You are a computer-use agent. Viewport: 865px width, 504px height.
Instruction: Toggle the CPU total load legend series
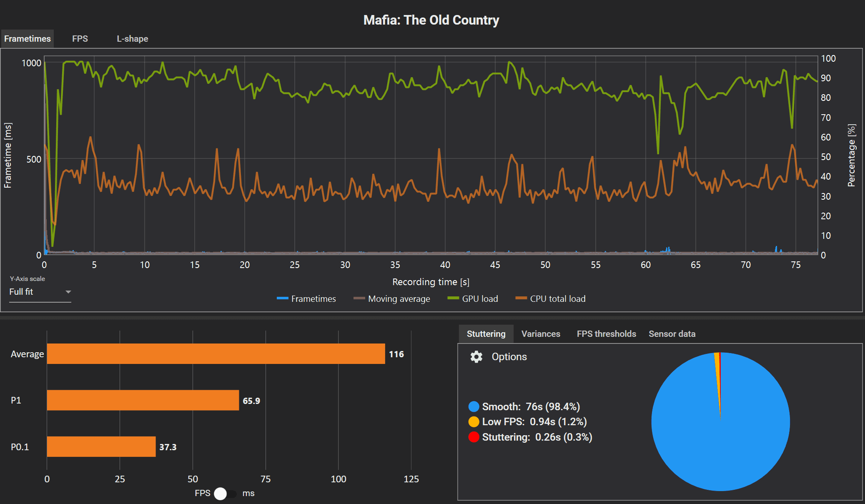click(551, 299)
